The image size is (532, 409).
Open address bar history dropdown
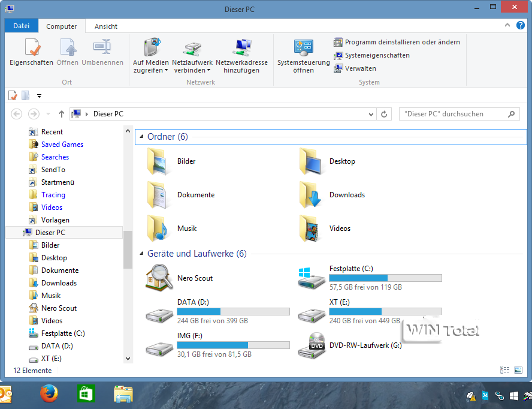tap(371, 114)
